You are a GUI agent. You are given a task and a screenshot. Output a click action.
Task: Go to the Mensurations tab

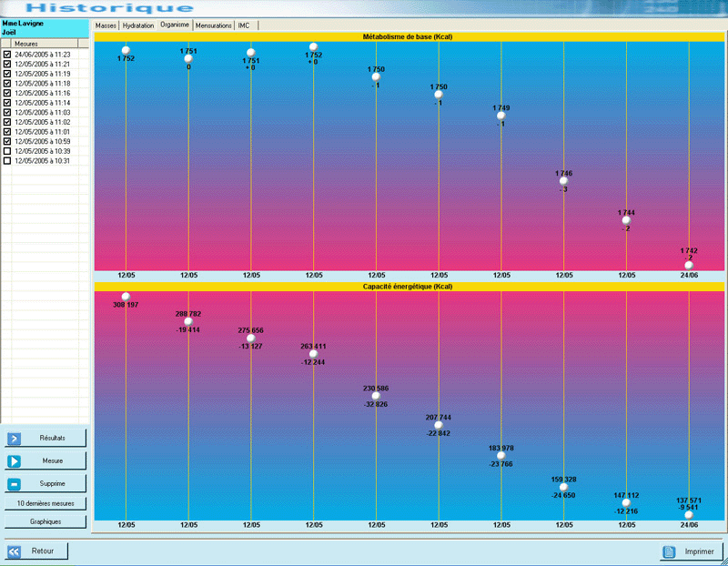[x=214, y=25]
